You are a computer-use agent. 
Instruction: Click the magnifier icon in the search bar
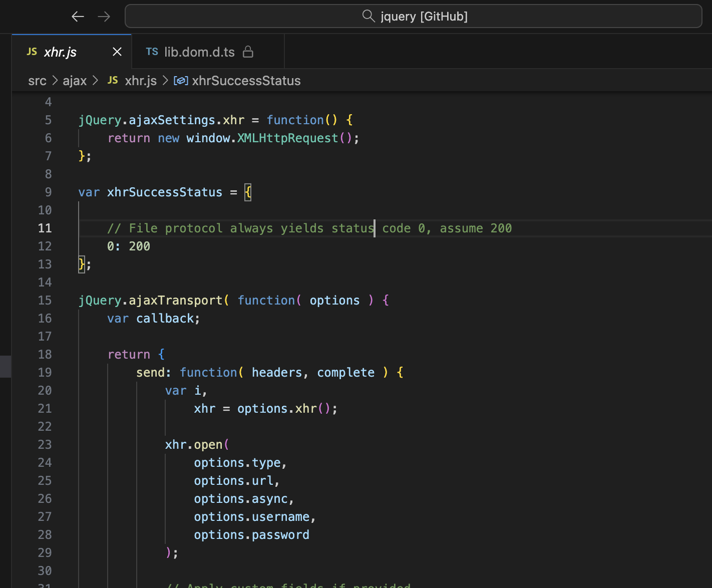click(x=369, y=16)
